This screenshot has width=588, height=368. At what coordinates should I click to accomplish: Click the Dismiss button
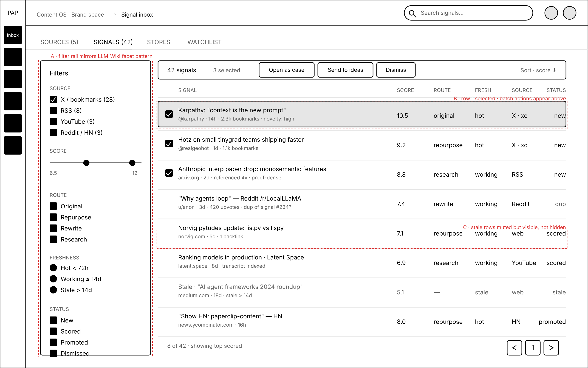(396, 70)
